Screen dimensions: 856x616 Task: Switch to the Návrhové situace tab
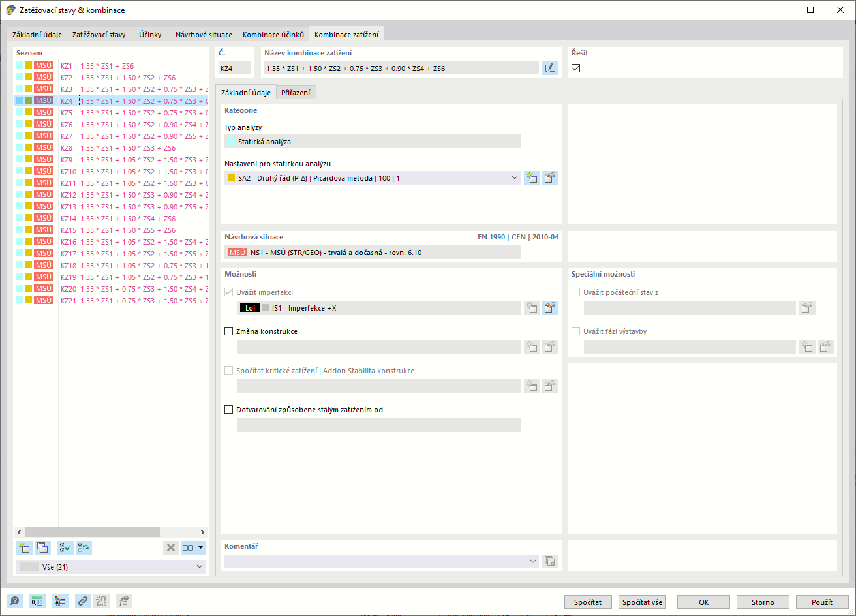click(204, 35)
